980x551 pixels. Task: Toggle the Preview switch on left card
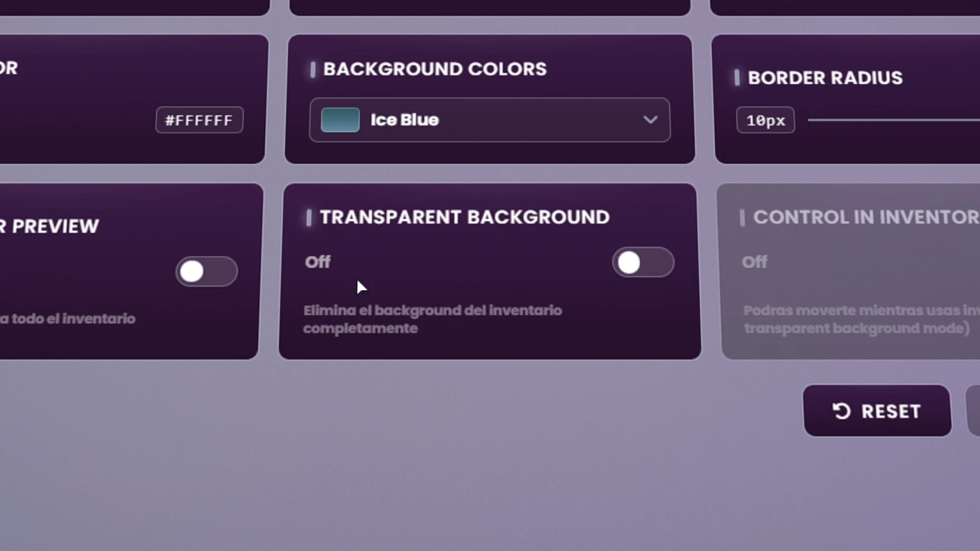point(207,271)
